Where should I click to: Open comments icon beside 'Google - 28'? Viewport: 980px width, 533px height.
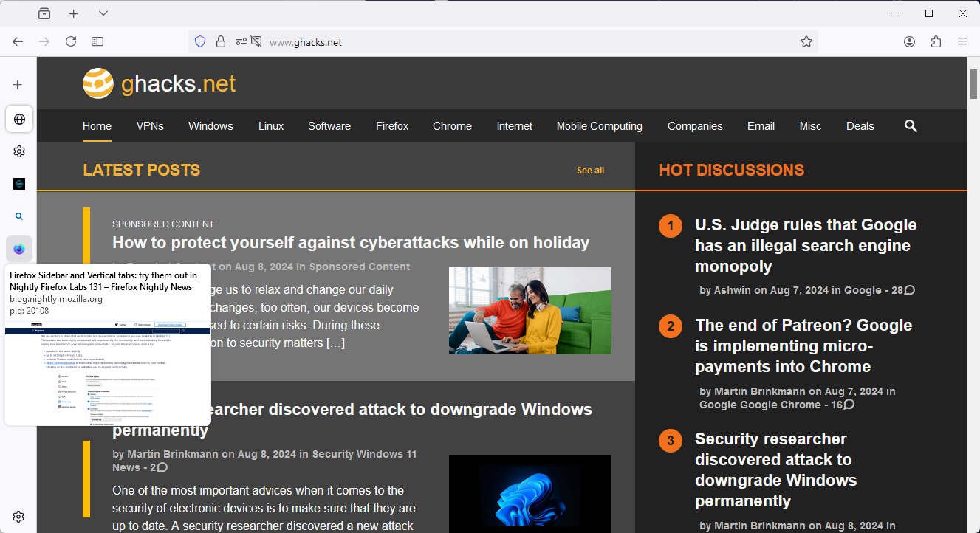coord(910,290)
